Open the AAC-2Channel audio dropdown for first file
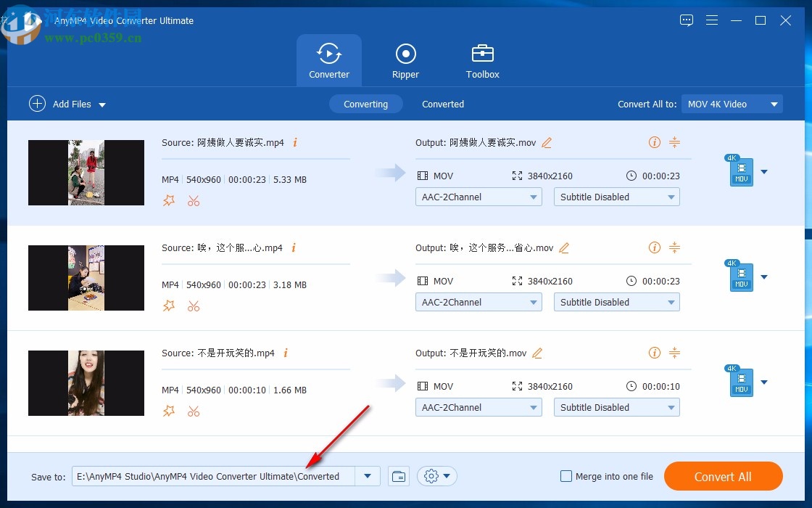812x508 pixels. [478, 197]
